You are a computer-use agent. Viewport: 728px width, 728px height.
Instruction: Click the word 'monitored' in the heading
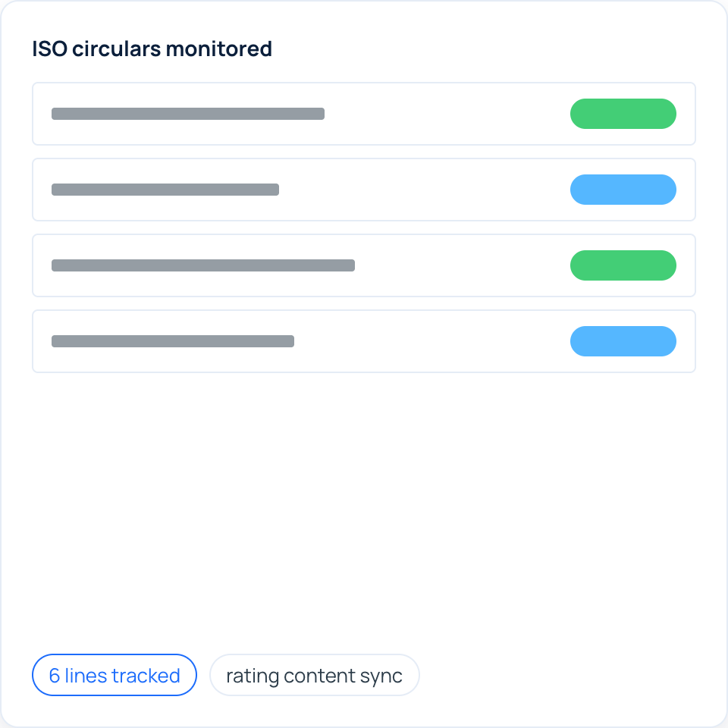point(218,49)
